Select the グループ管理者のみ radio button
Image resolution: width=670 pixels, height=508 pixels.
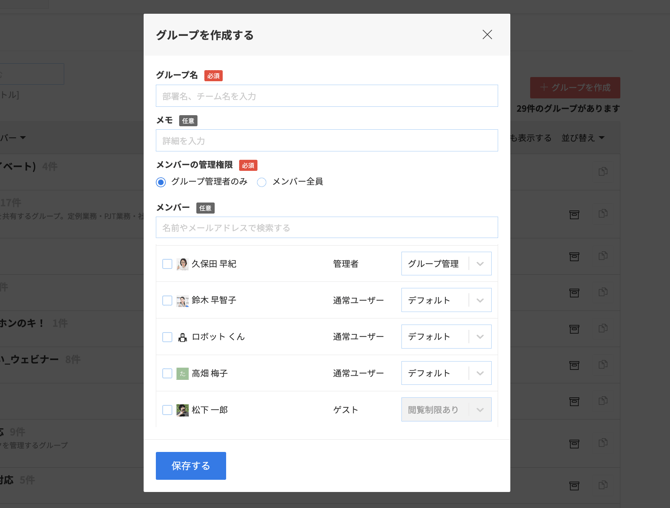tap(161, 182)
